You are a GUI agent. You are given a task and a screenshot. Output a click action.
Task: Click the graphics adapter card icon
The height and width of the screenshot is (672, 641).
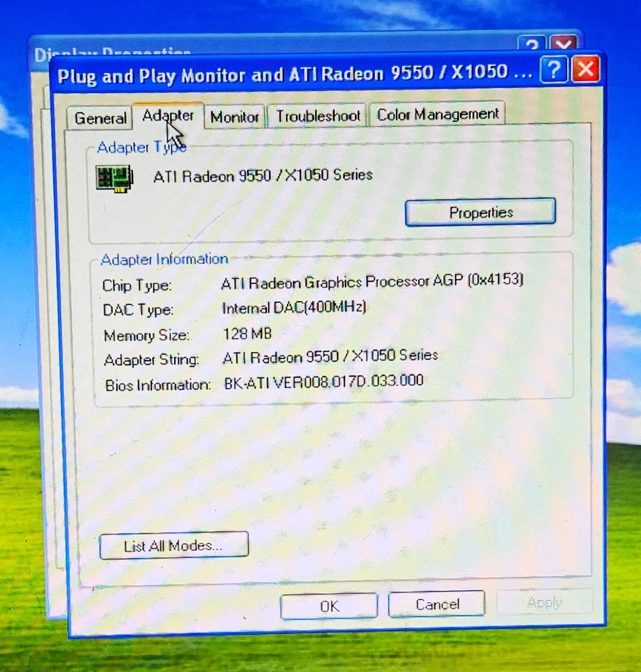114,176
